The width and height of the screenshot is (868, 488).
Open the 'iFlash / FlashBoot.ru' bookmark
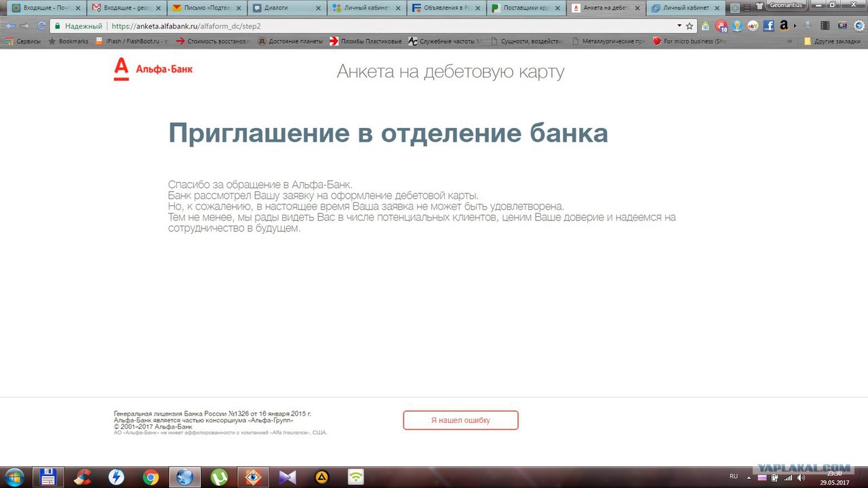(132, 41)
